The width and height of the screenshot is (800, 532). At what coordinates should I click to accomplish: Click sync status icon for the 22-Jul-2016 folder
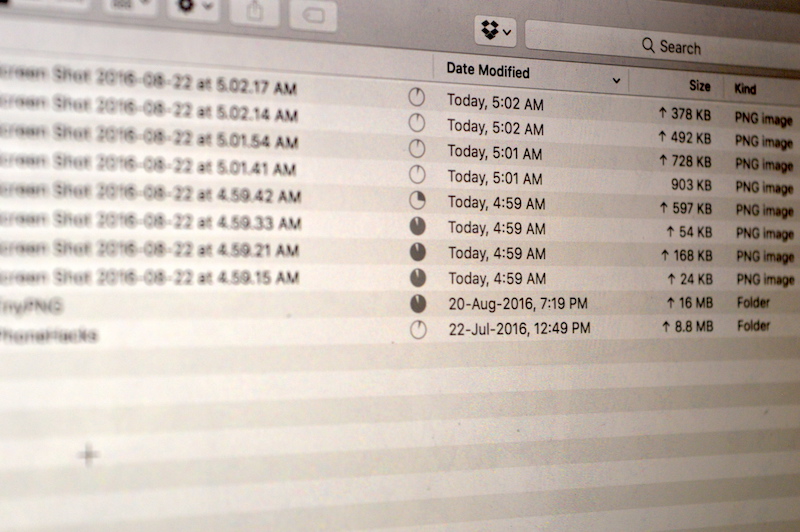click(x=418, y=329)
